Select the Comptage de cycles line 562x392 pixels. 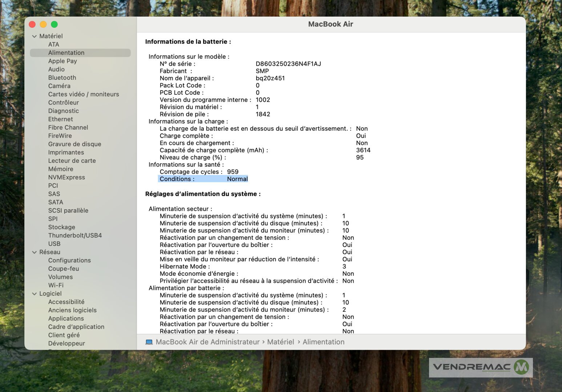199,172
